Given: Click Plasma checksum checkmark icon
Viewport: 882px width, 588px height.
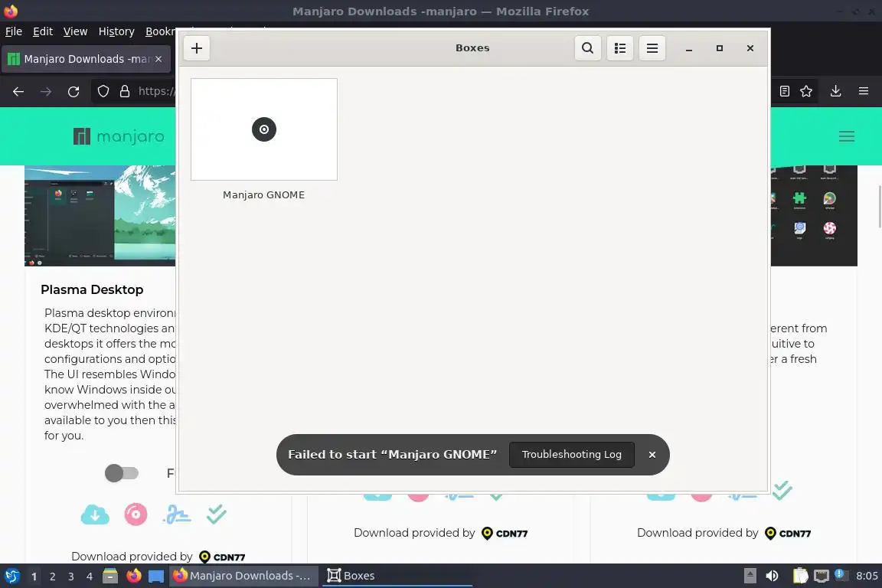Looking at the screenshot, I should pos(216,514).
